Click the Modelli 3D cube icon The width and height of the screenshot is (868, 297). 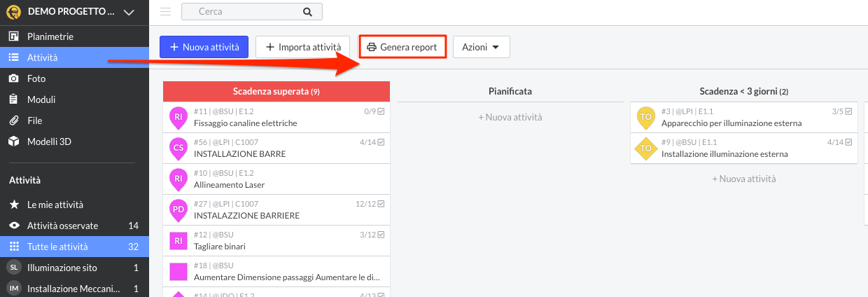coord(13,141)
